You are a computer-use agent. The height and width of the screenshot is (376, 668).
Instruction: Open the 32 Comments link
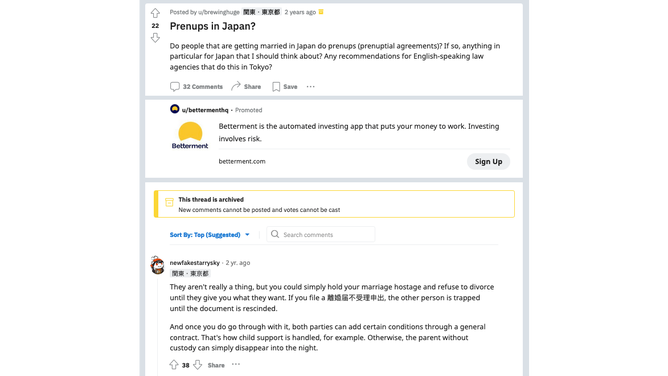tap(196, 86)
